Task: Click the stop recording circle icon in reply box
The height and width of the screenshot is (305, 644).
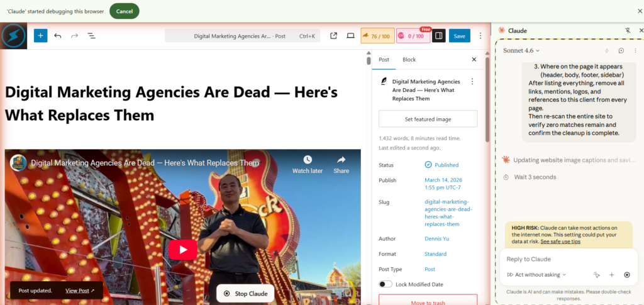Action: (x=627, y=275)
